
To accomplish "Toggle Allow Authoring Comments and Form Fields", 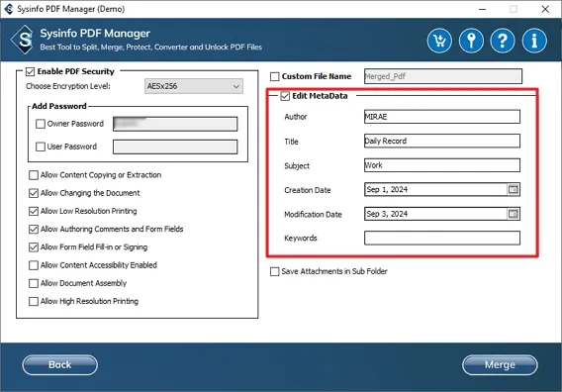I will (34, 229).
